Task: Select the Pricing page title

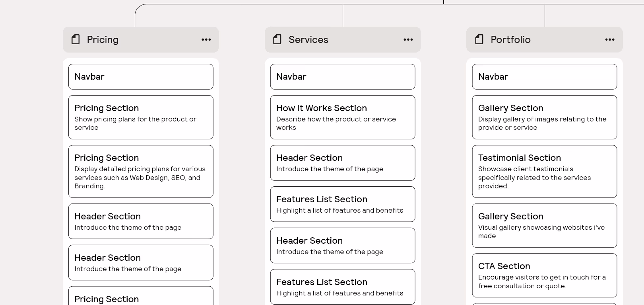Action: [103, 39]
